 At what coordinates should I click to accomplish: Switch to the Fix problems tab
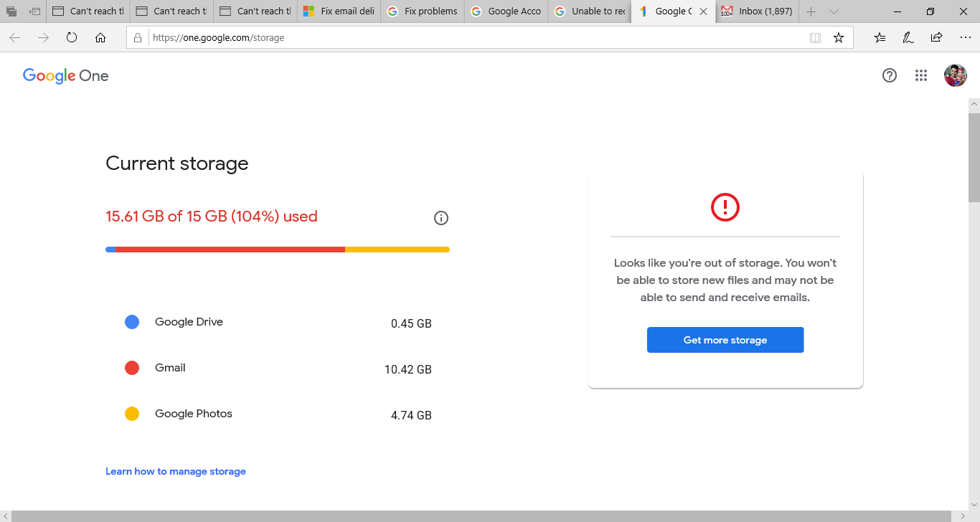point(423,11)
